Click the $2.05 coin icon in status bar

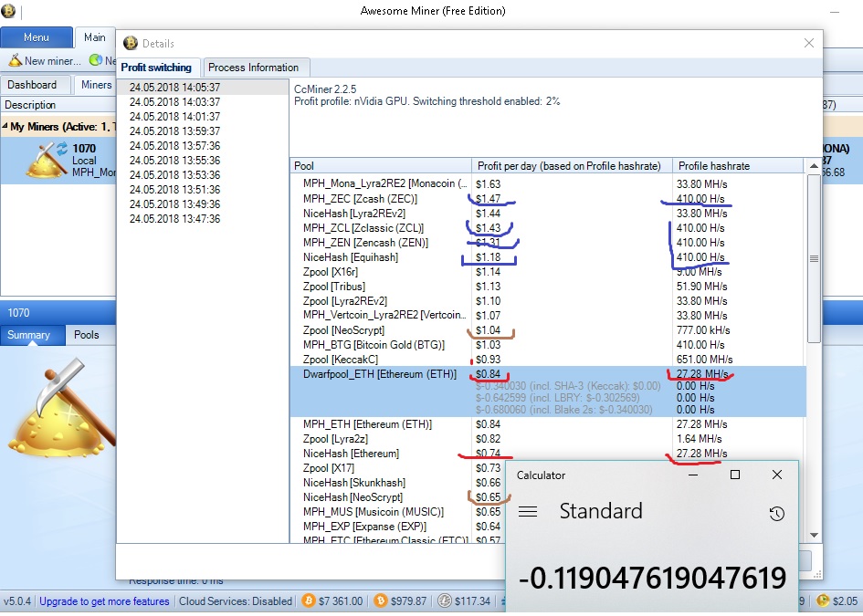point(822,601)
